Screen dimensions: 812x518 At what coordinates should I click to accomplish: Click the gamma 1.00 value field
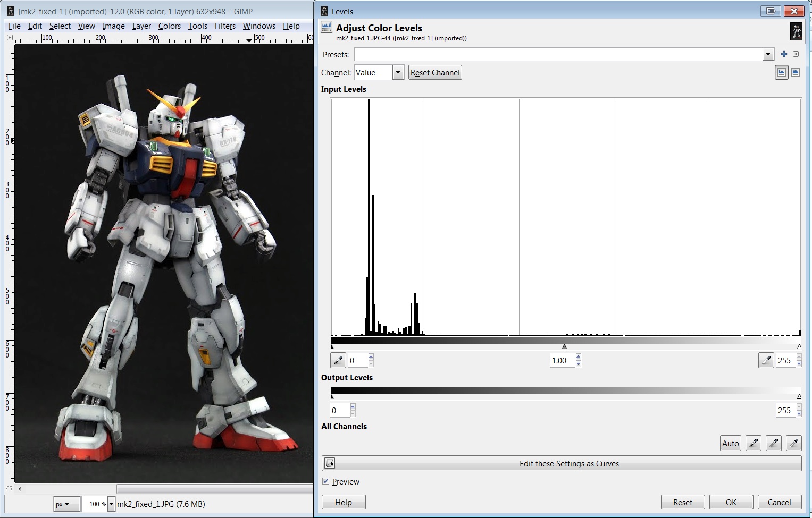click(x=563, y=360)
